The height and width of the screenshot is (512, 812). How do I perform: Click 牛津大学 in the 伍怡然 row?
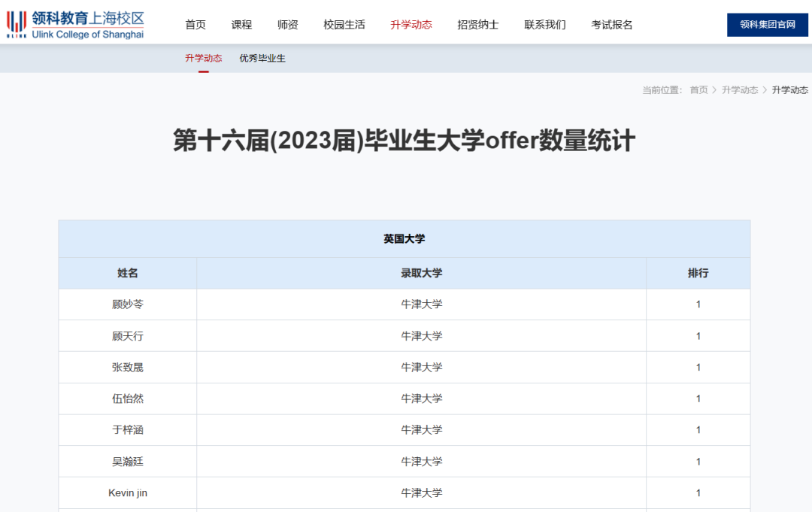[422, 398]
